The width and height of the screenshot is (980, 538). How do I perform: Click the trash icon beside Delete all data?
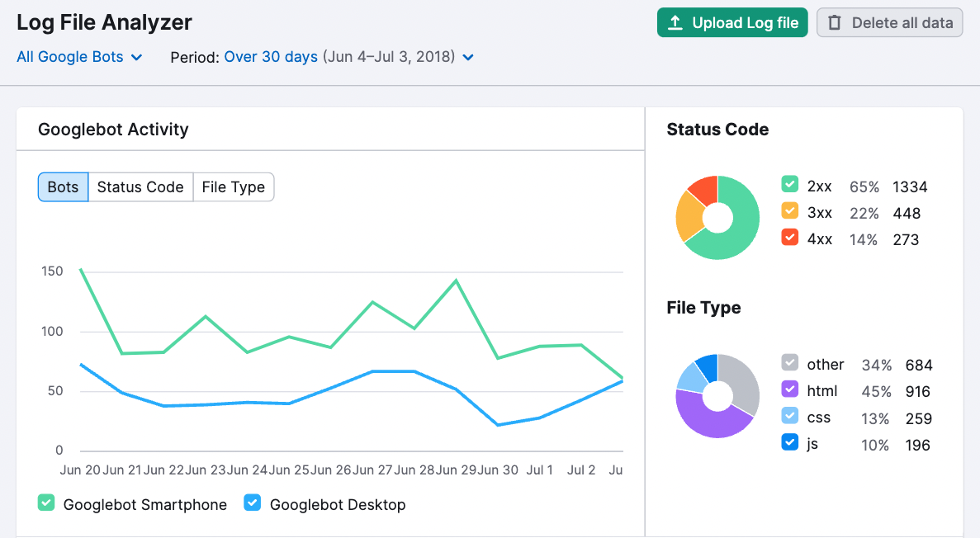pos(835,22)
